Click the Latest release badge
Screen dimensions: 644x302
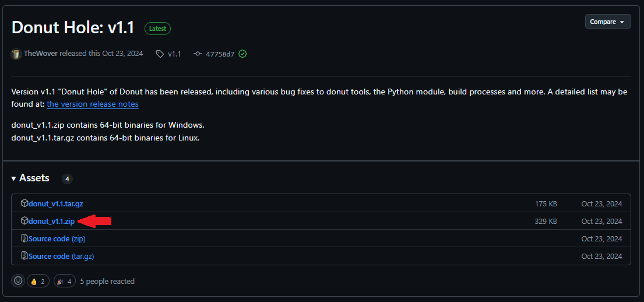[x=158, y=29]
